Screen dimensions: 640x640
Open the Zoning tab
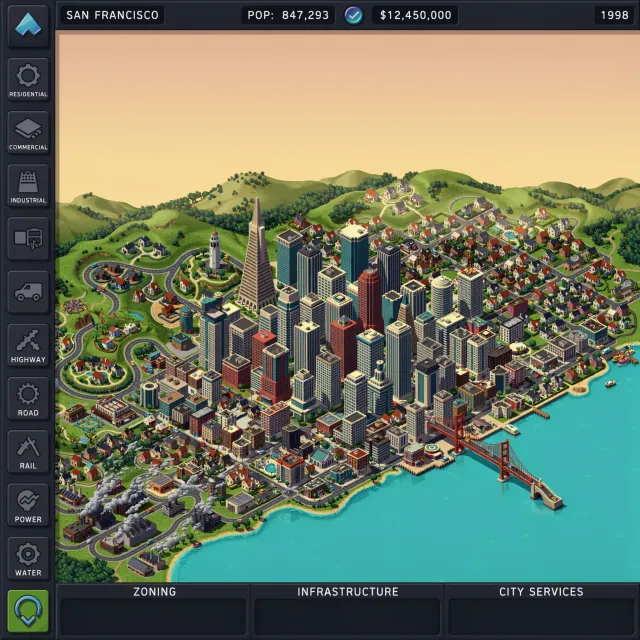coord(155,591)
